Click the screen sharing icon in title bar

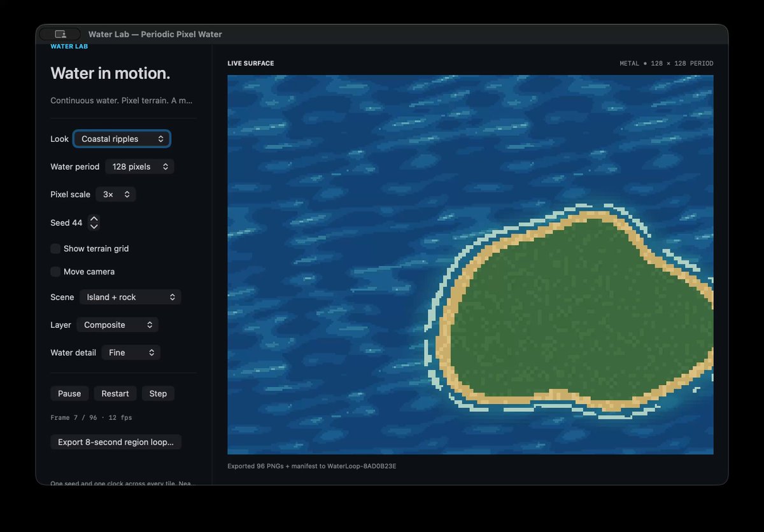(x=60, y=34)
